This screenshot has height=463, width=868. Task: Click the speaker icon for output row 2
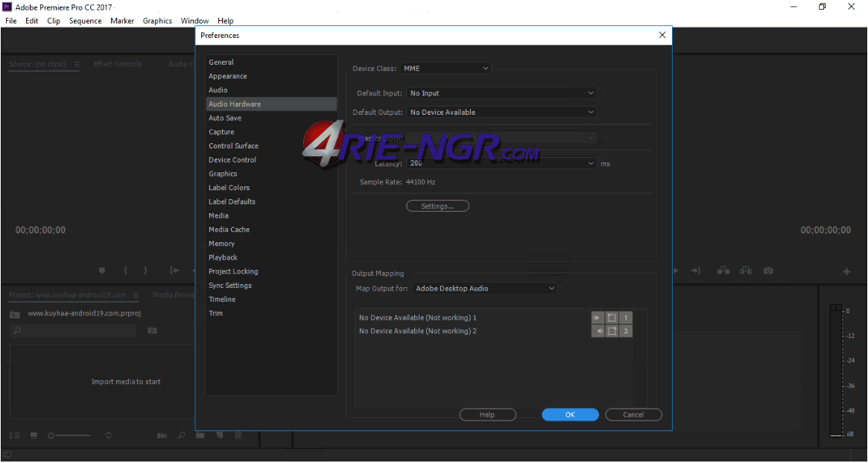coord(598,331)
